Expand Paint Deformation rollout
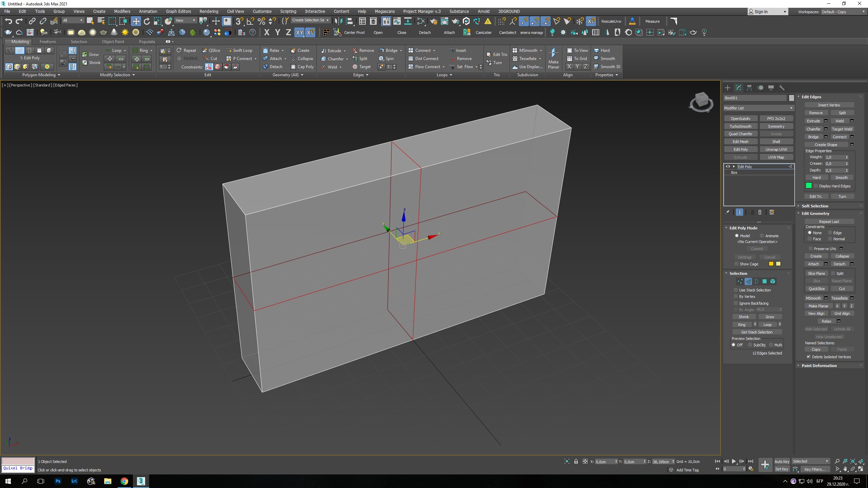This screenshot has height=488, width=868. [819, 366]
